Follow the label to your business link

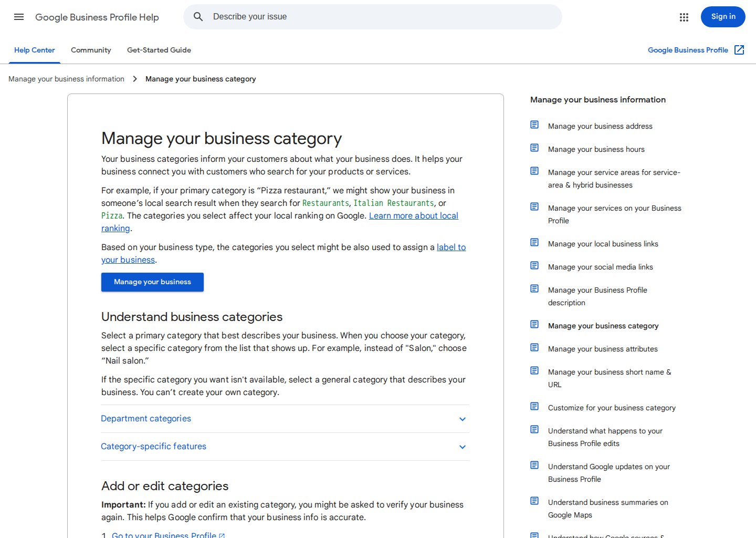[x=451, y=247]
